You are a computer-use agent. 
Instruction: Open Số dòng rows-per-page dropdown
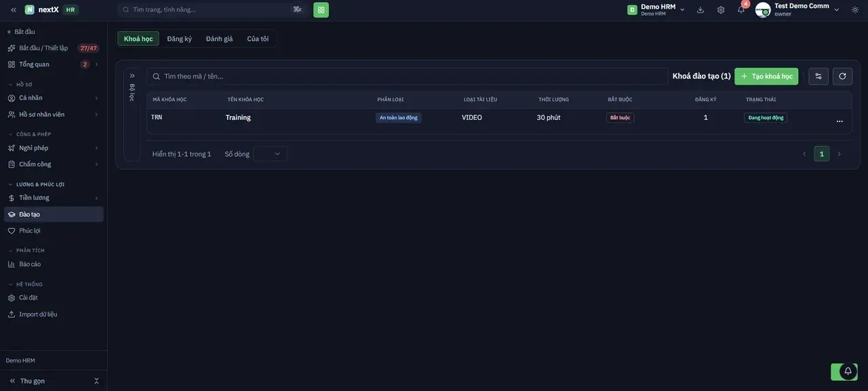[x=271, y=154]
